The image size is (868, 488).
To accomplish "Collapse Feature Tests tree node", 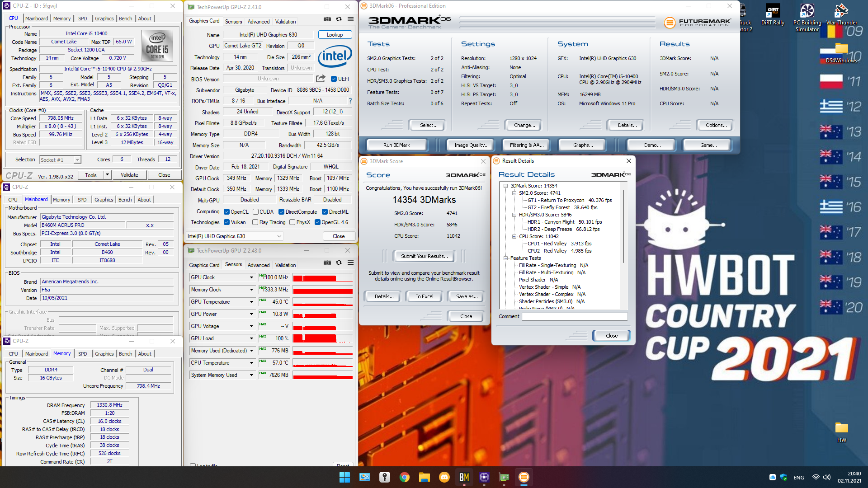I will 505,258.
